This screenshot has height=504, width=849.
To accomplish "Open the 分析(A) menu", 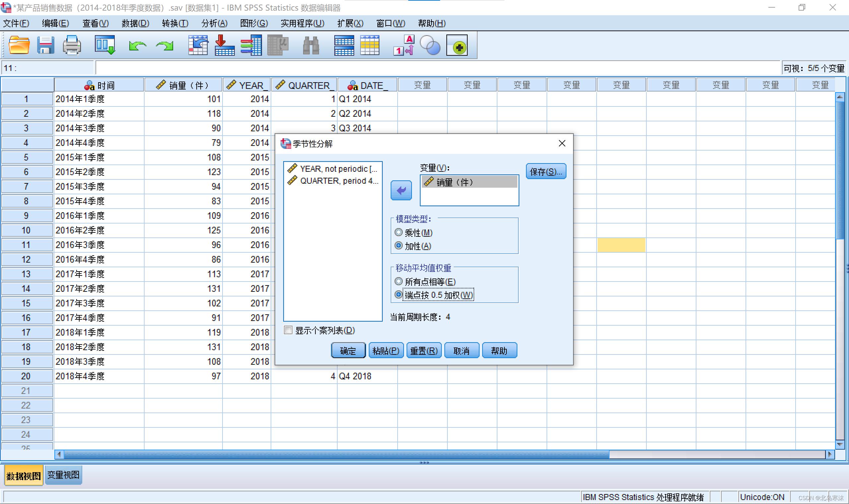I will pos(214,23).
